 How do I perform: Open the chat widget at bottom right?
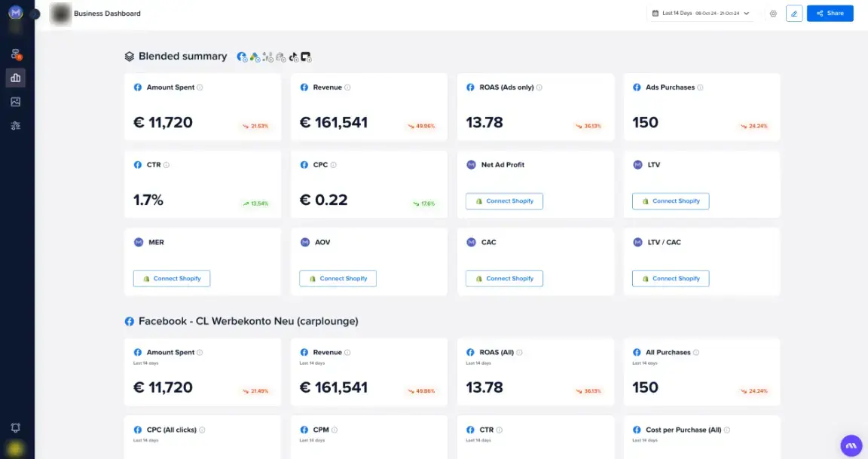click(x=850, y=445)
